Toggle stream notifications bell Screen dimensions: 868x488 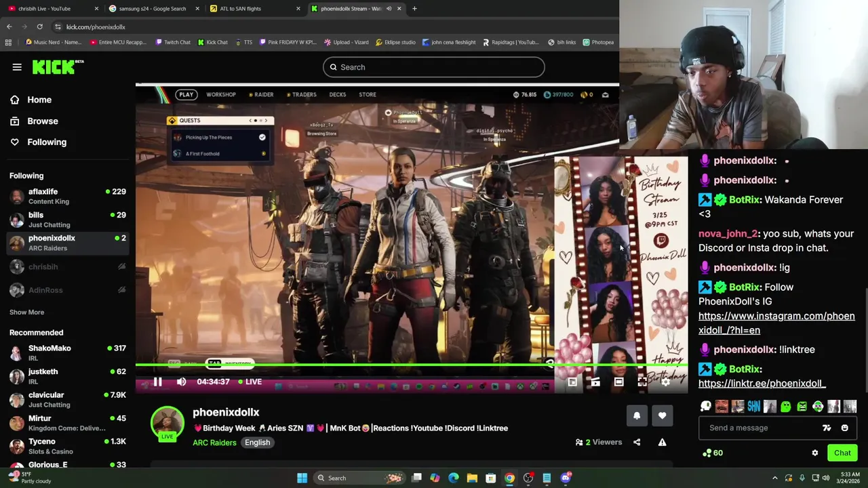tap(637, 416)
